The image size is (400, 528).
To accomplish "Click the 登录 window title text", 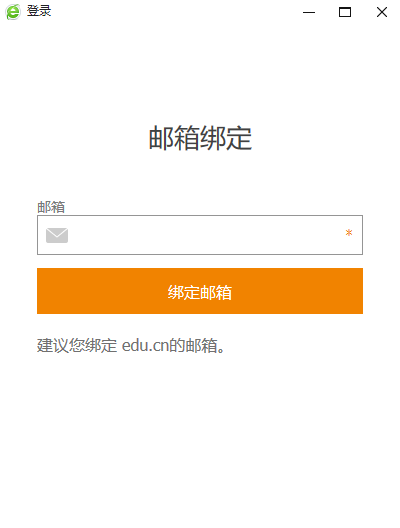I will coord(39,11).
